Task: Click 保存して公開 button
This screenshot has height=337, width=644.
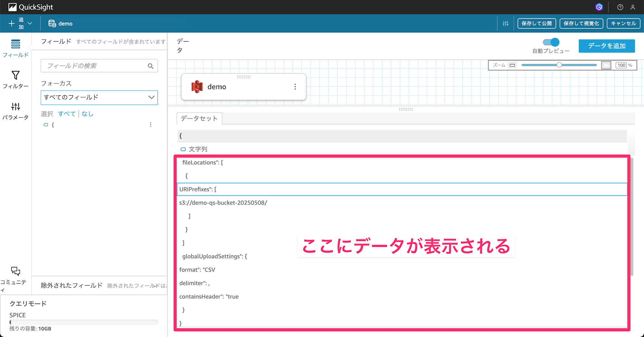Action: [x=536, y=23]
